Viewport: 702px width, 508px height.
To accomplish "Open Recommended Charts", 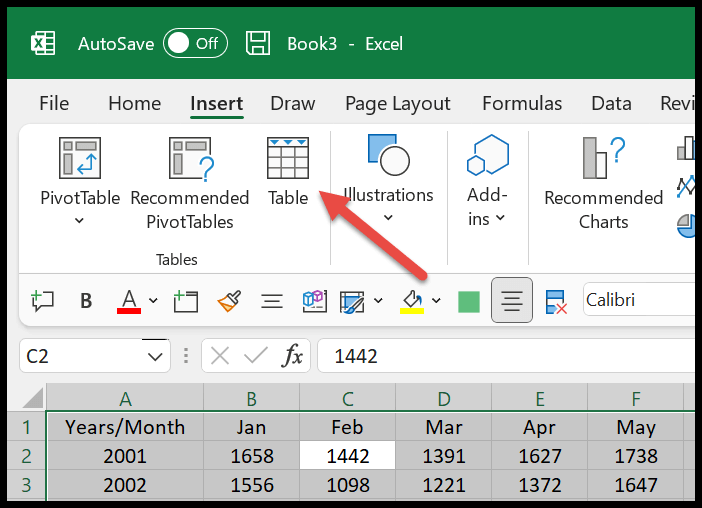I will [x=604, y=184].
